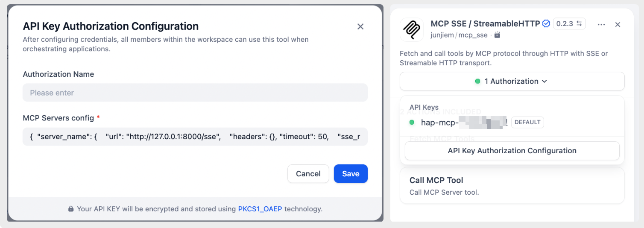Screen dimensions: 644x228
Task: Close the API Key Authorization dialog
Action: 360,26
